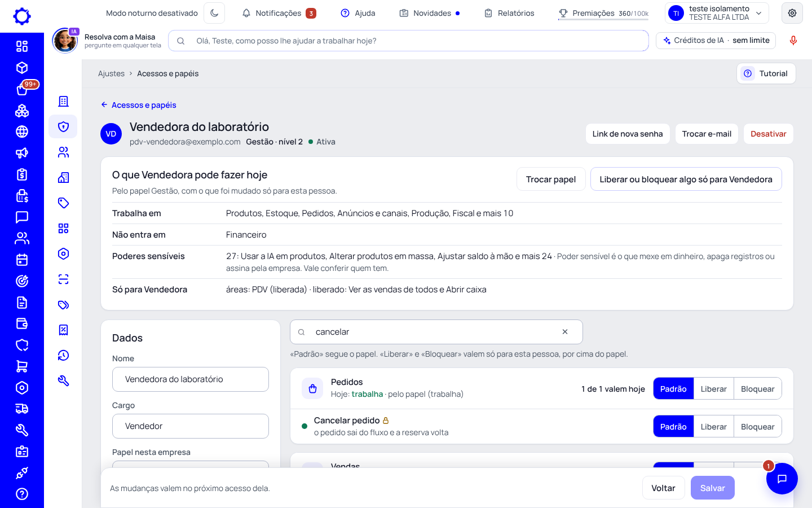Screen dimensions: 812x508
Task: Set Pedidos permission to Bloquear
Action: (758, 389)
